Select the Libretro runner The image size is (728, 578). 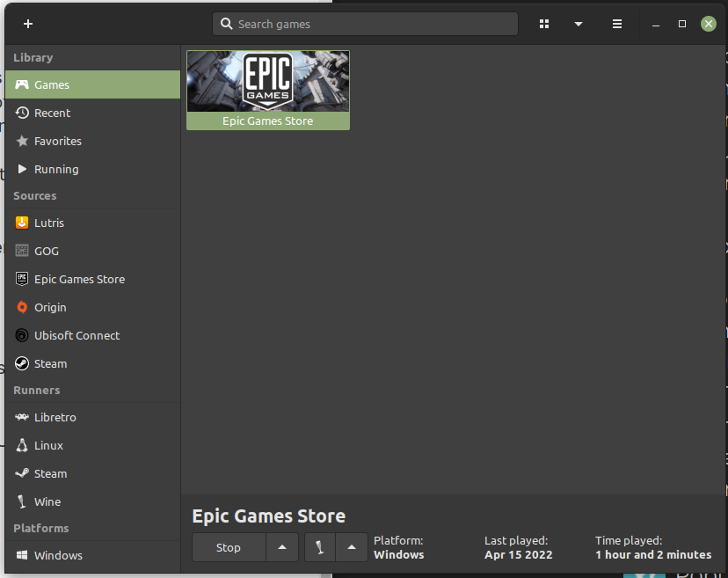tap(93, 417)
